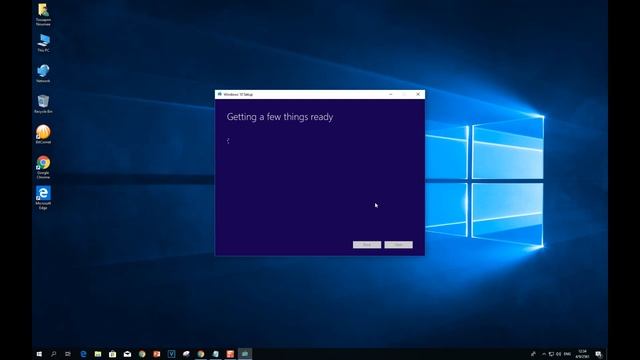Image resolution: width=640 pixels, height=360 pixels.
Task: Open Mail app from the taskbar
Action: tap(127, 354)
